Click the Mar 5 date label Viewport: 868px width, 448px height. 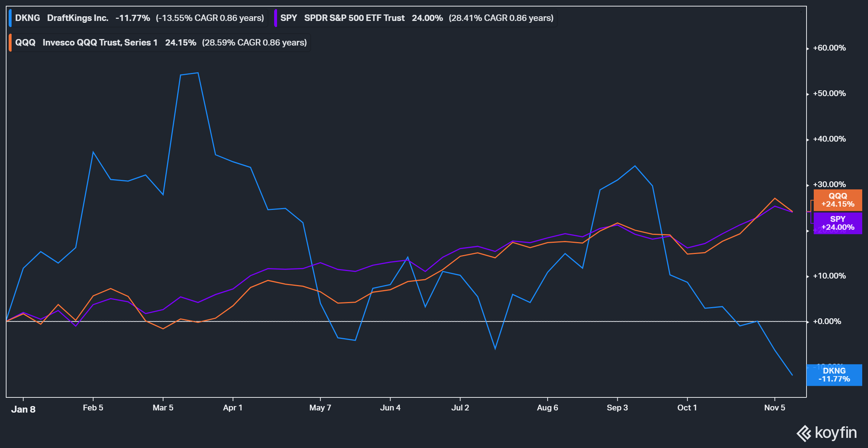click(163, 408)
